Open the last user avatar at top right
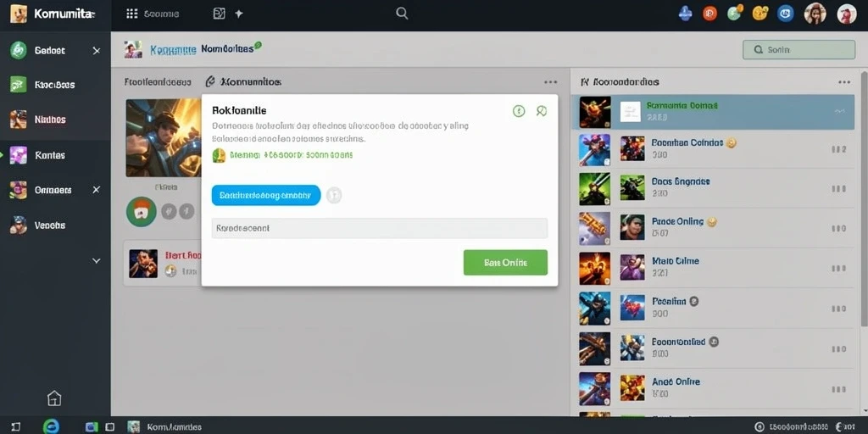 click(847, 14)
